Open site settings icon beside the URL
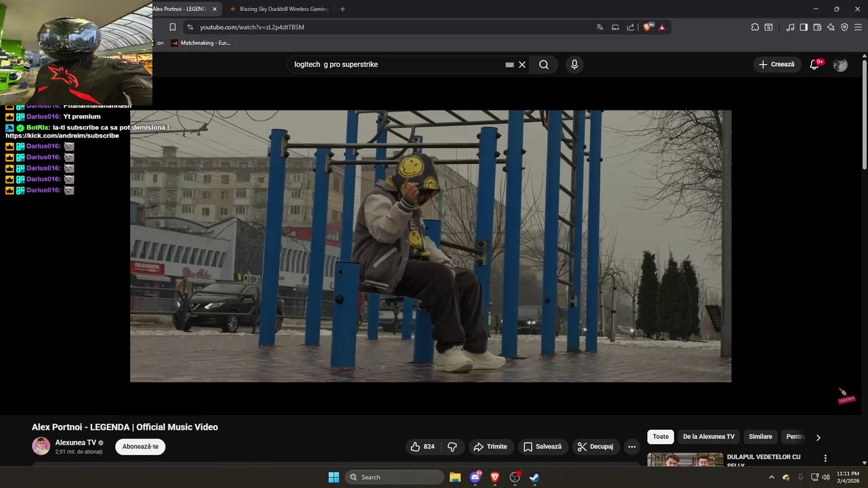This screenshot has height=488, width=868. point(190,27)
